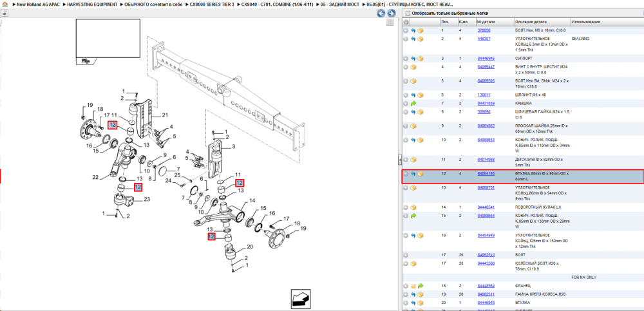Click the next page blue arrow

(391, 14)
